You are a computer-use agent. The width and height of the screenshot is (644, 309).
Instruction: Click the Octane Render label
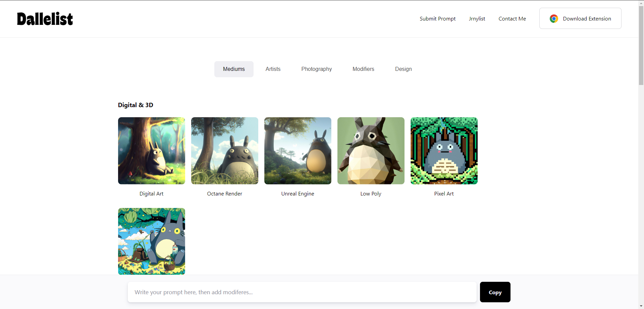coord(225,194)
